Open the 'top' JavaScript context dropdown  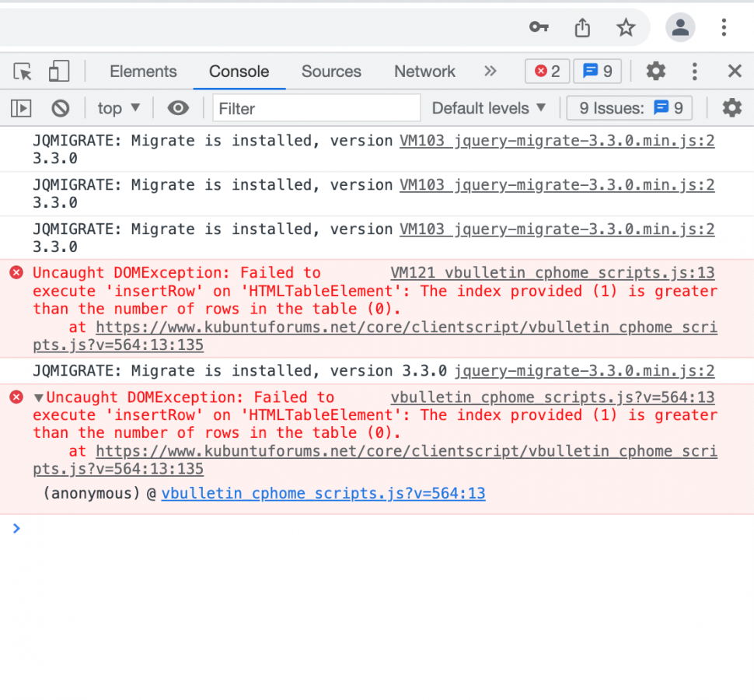pyautogui.click(x=119, y=108)
